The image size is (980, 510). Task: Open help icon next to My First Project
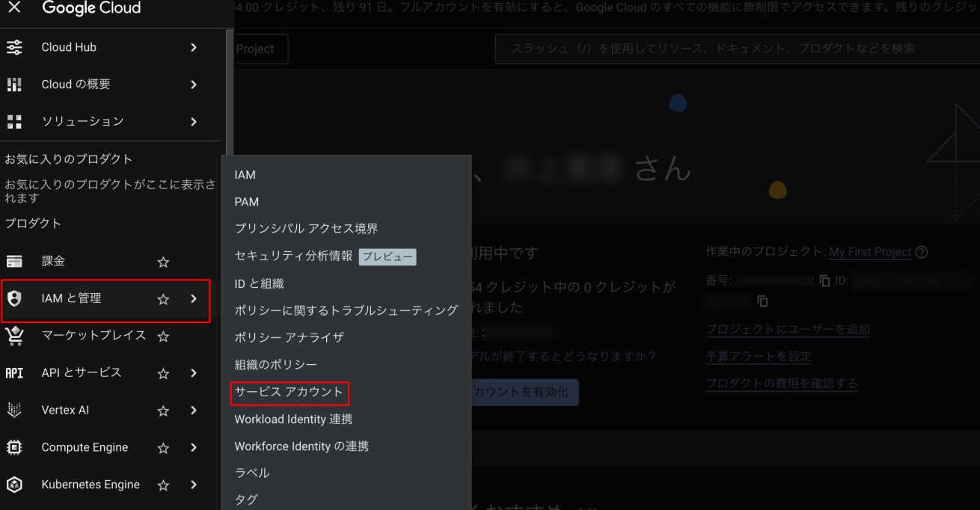[x=922, y=253]
